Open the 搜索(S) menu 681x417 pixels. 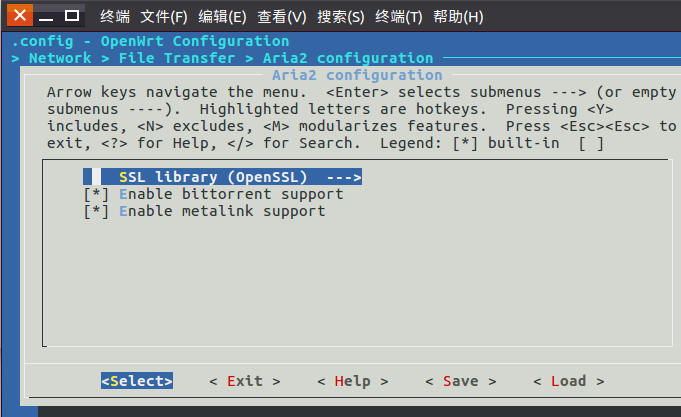click(340, 17)
